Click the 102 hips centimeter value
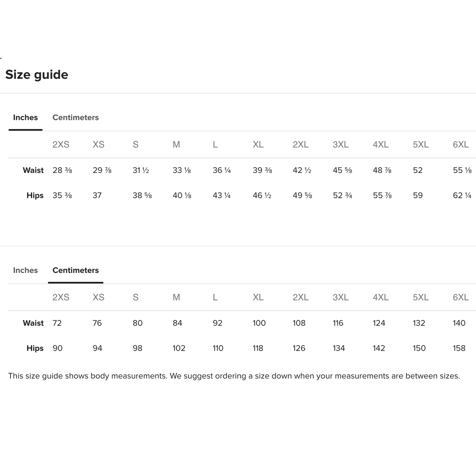Viewport: 476px width, 476px height. click(179, 348)
